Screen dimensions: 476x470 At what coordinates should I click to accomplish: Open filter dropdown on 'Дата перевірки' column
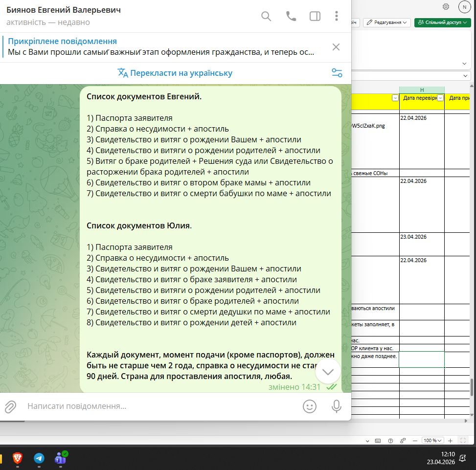click(x=440, y=98)
